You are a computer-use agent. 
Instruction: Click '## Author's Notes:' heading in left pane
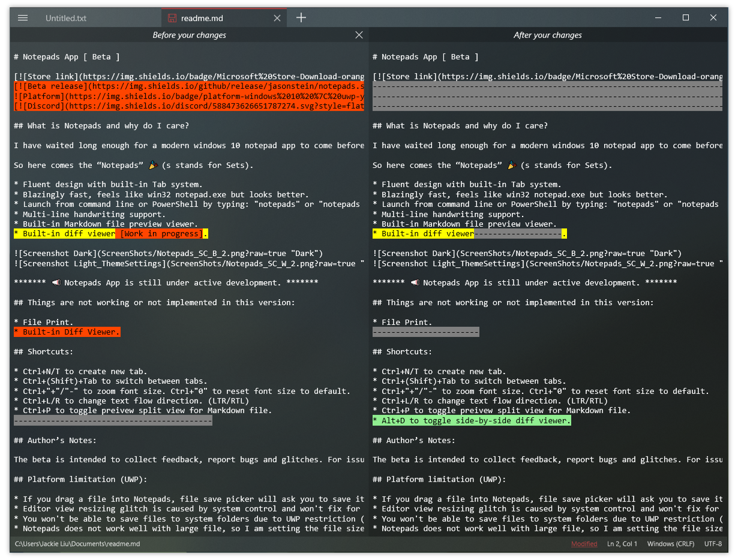[x=55, y=440]
